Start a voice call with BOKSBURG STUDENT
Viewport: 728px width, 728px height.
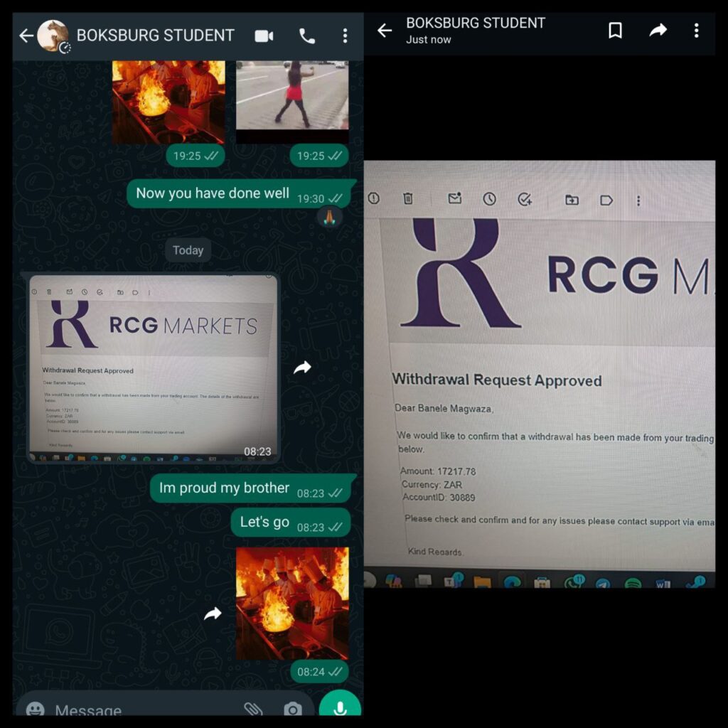click(x=307, y=36)
